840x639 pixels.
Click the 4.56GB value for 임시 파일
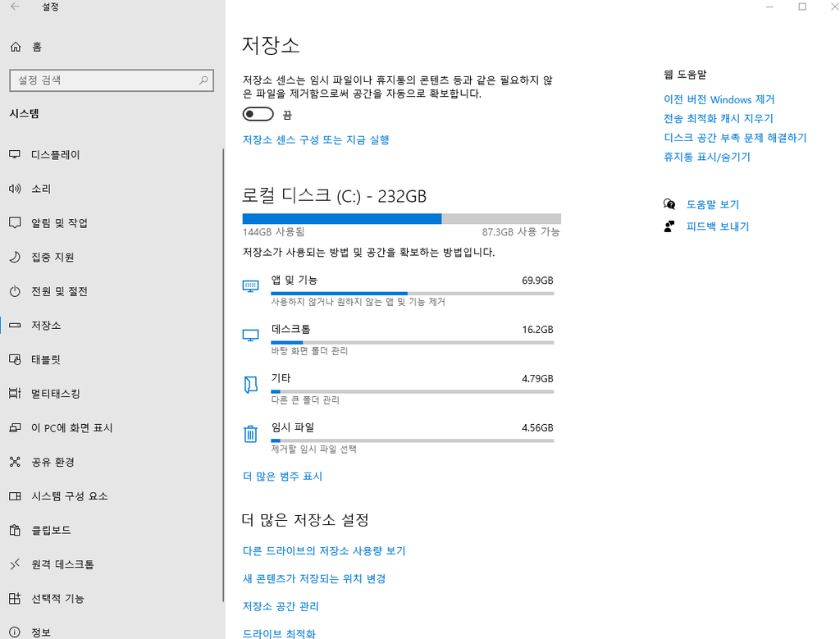(x=537, y=428)
